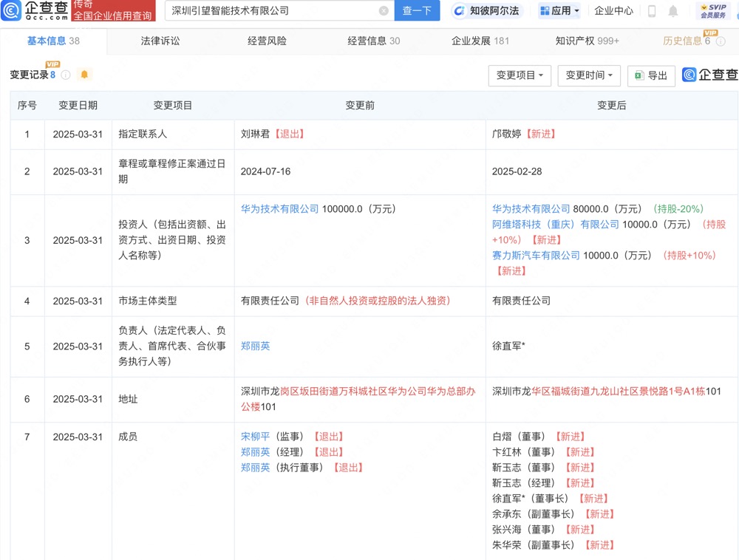Click the info icon beside 历史信息
This screenshot has width=739, height=560.
(721, 41)
